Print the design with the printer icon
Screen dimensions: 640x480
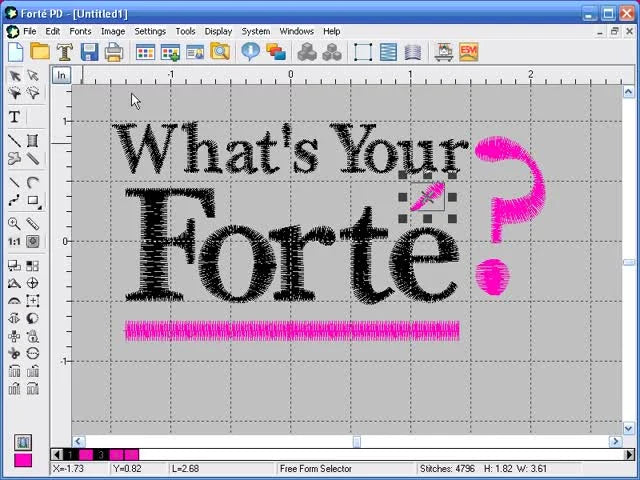click(114, 52)
